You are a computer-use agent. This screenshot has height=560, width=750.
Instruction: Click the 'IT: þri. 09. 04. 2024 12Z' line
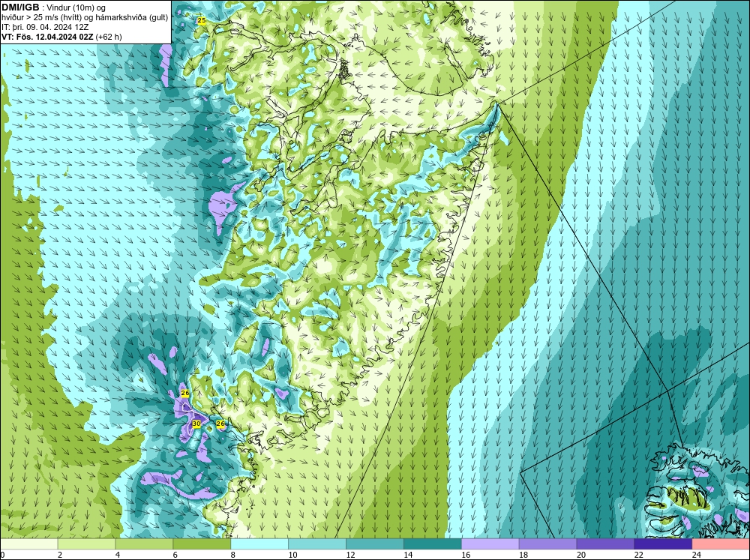(x=46, y=27)
